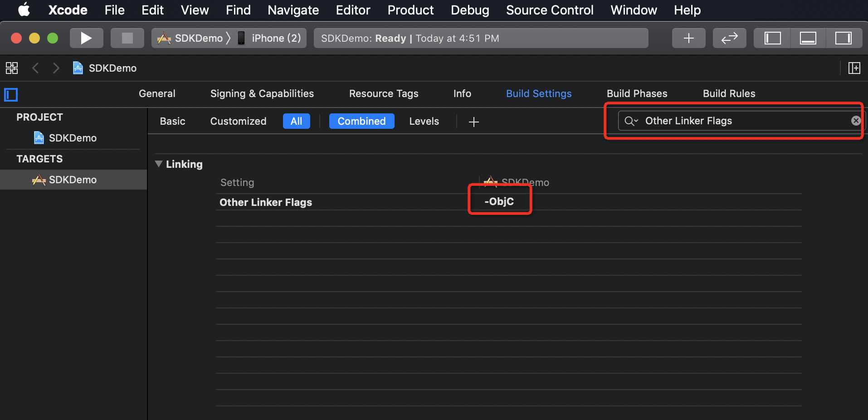Screen dimensions: 868x420
Task: Hide the Navigator left panel
Action: pyautogui.click(x=772, y=38)
